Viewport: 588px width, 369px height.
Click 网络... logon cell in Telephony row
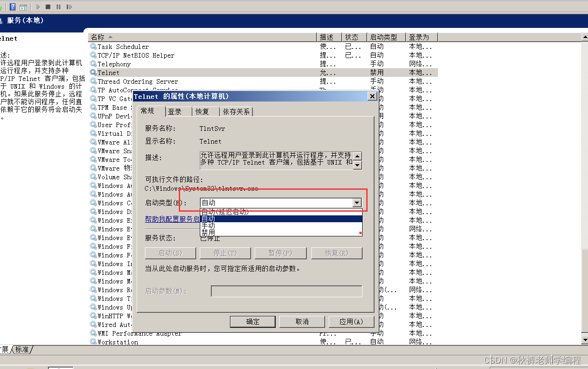pos(421,64)
